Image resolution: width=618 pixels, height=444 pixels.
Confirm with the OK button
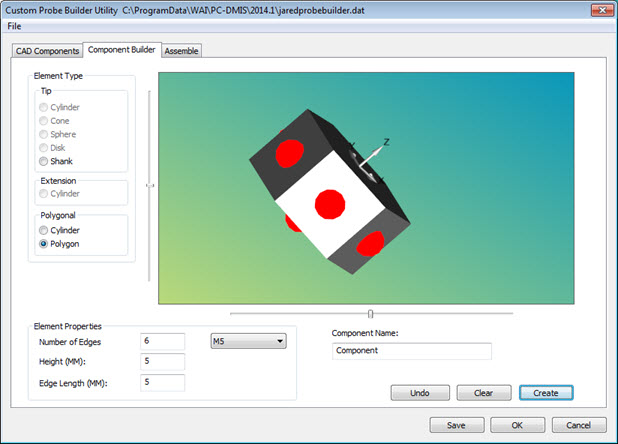pos(517,425)
